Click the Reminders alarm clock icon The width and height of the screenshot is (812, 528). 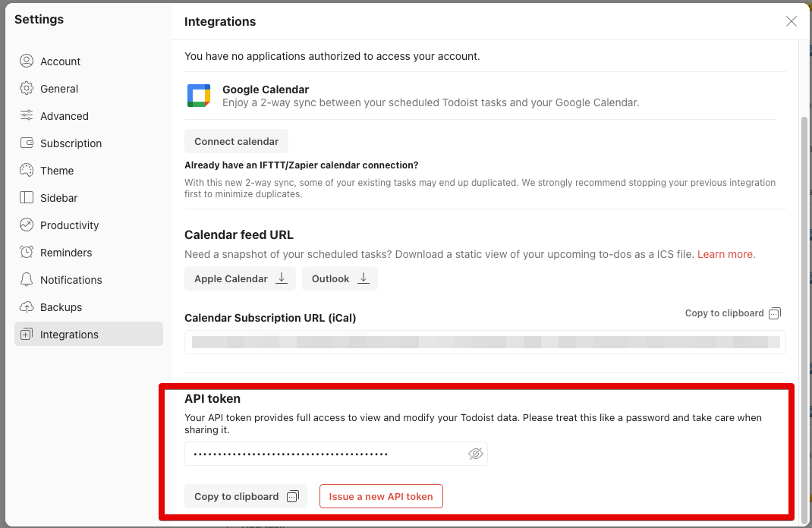(27, 253)
